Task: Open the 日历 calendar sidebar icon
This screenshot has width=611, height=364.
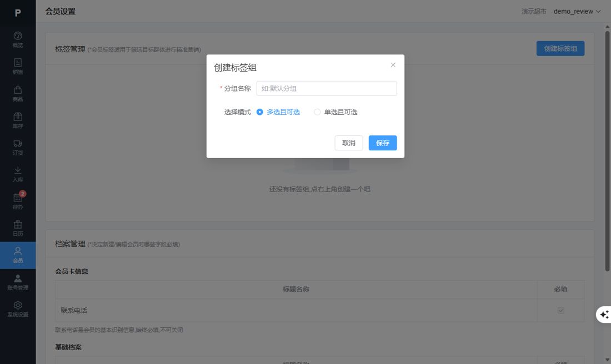Action: tap(18, 228)
